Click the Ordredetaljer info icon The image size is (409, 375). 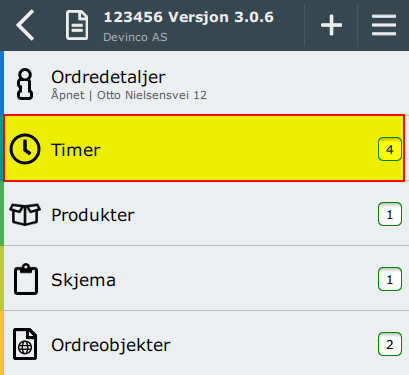[25, 84]
